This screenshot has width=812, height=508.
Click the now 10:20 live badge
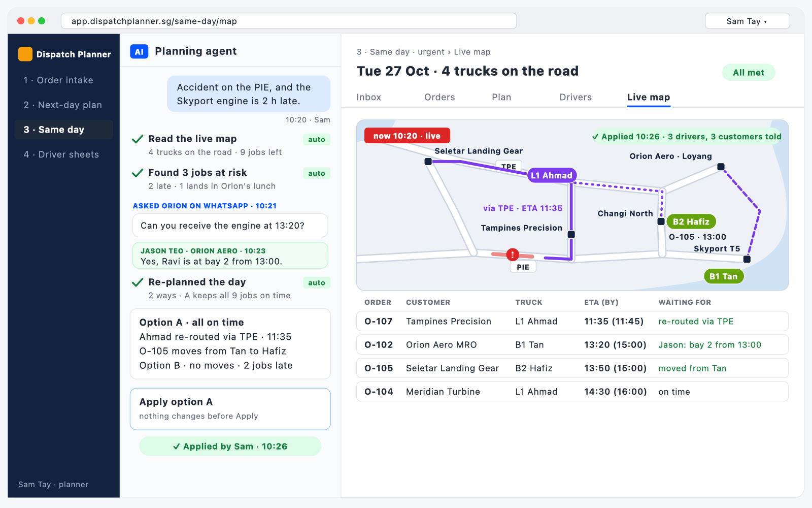pos(407,136)
